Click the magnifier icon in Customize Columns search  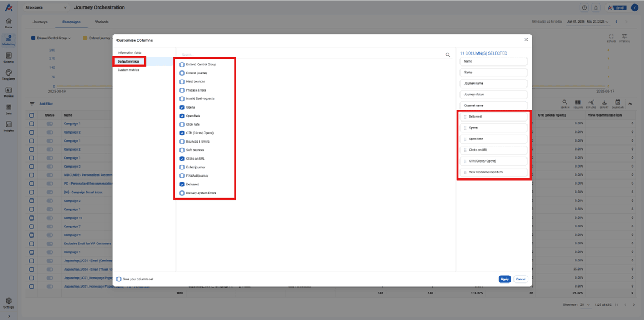pos(448,55)
